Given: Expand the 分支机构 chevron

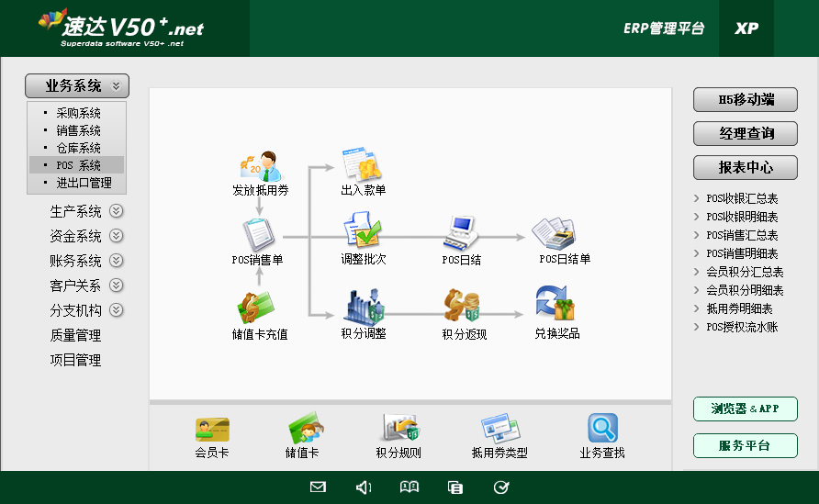Looking at the screenshot, I should point(116,310).
